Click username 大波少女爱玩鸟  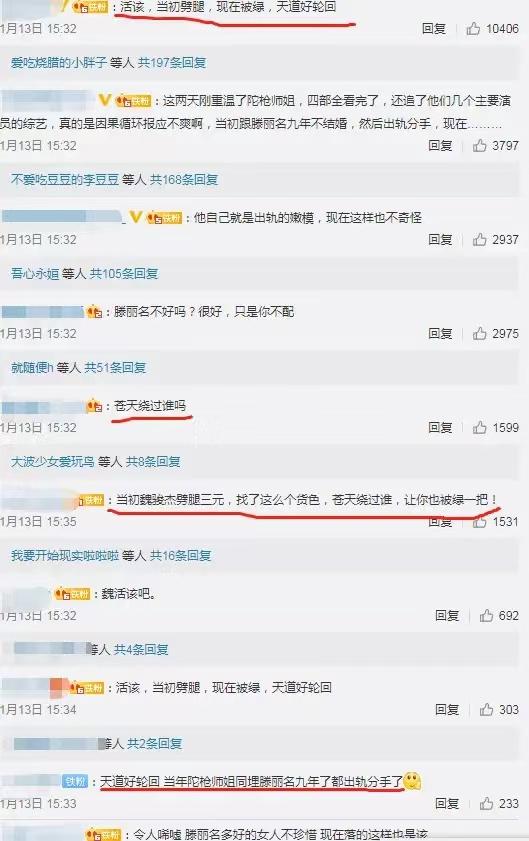coord(53,461)
